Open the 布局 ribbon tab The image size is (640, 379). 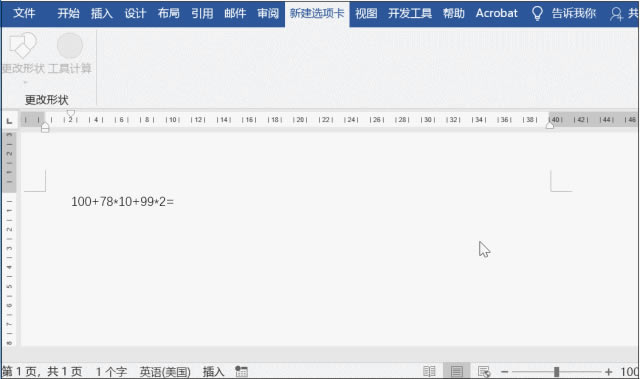click(x=169, y=13)
